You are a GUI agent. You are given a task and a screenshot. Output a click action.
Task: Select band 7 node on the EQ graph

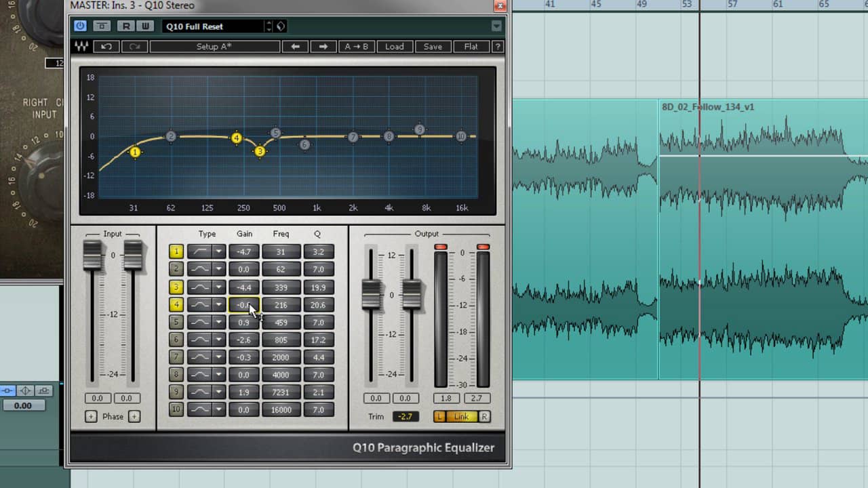(353, 137)
